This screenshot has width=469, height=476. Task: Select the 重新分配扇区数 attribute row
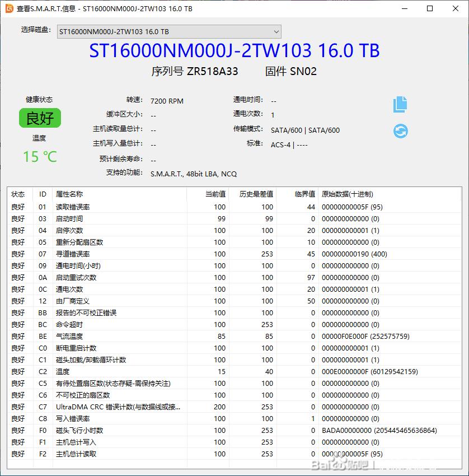(x=234, y=242)
